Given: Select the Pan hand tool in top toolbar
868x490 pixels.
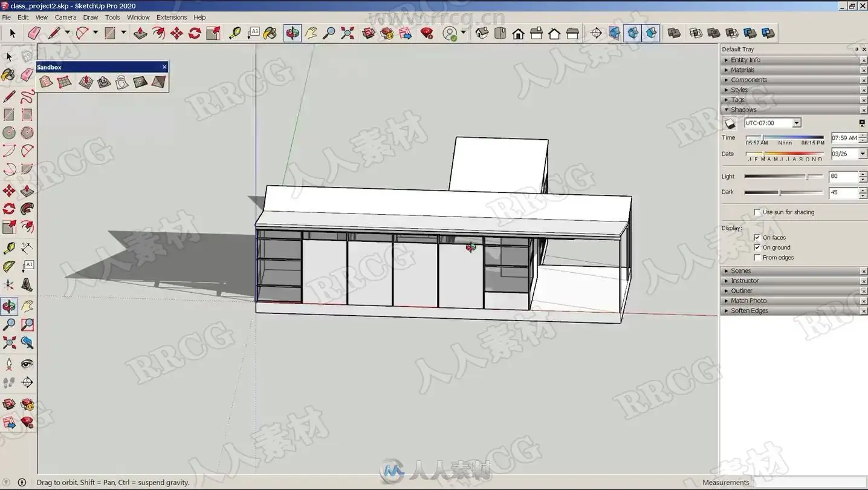Looking at the screenshot, I should 311,33.
